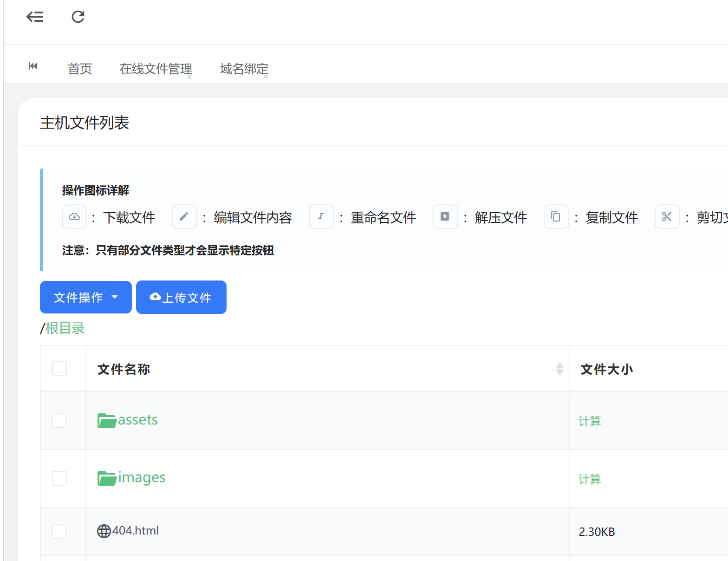728x561 pixels.
Task: Click the tabs rewind-to-first icon
Action: (x=33, y=66)
